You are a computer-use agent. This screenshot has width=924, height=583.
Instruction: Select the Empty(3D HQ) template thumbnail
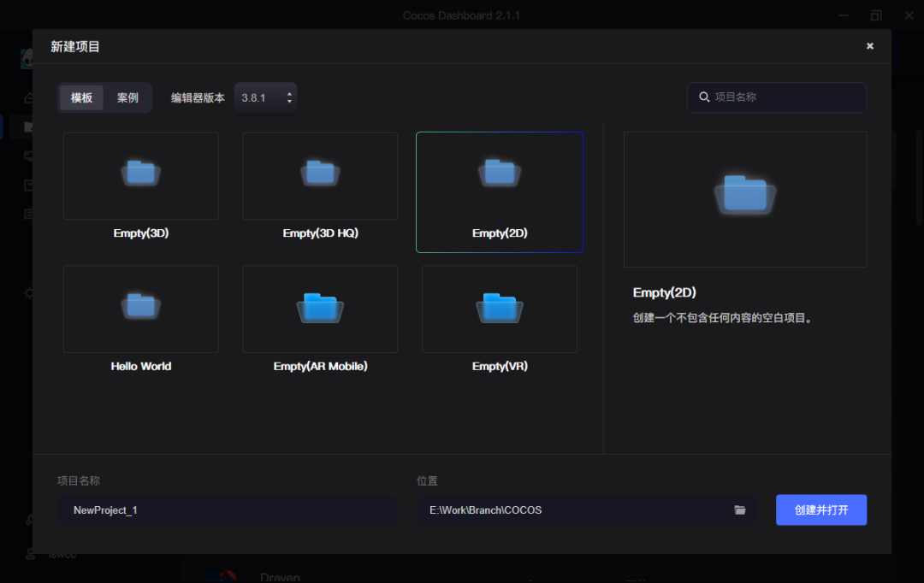(320, 176)
